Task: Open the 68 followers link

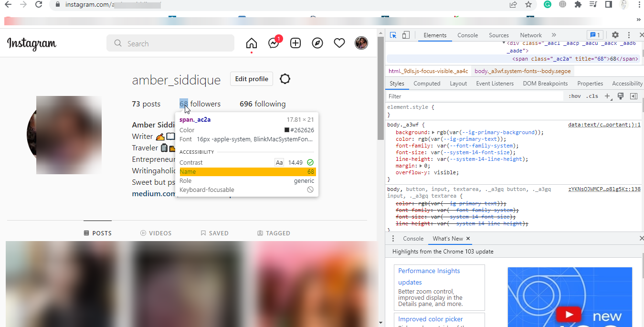Action: coord(200,104)
